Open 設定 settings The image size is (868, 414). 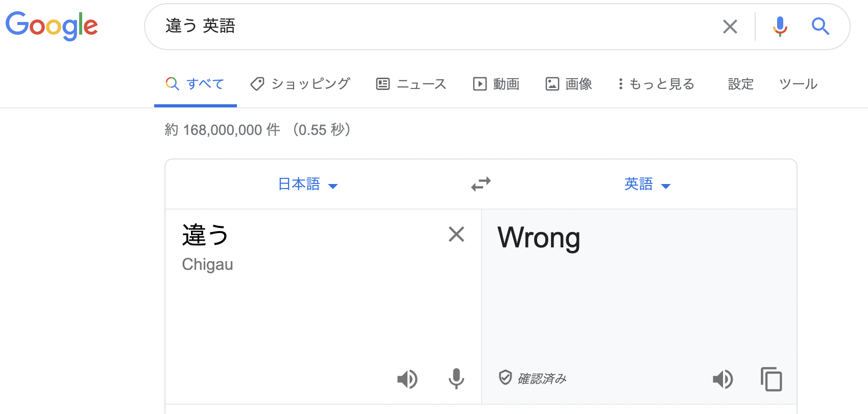coord(741,84)
